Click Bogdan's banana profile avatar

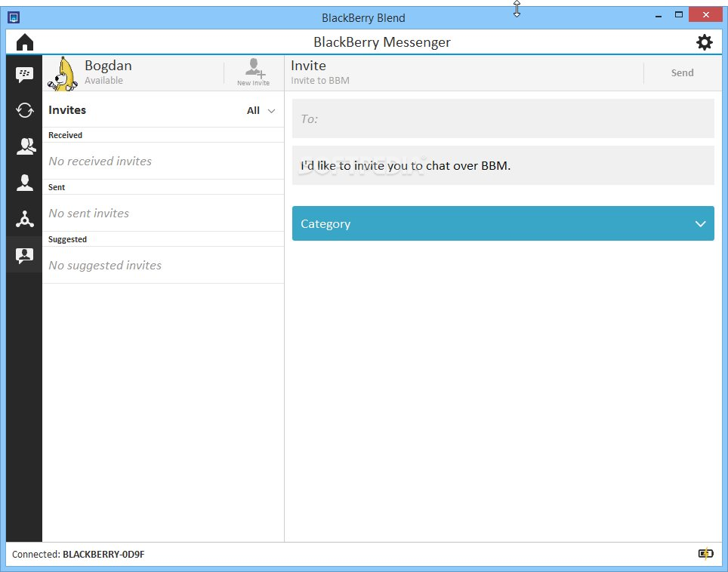63,73
